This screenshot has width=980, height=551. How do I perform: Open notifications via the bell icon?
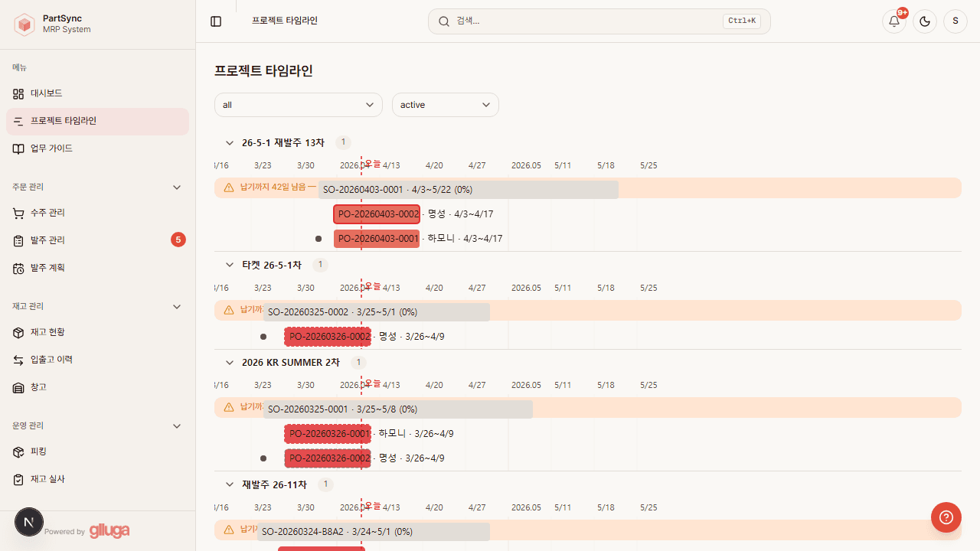pos(893,21)
